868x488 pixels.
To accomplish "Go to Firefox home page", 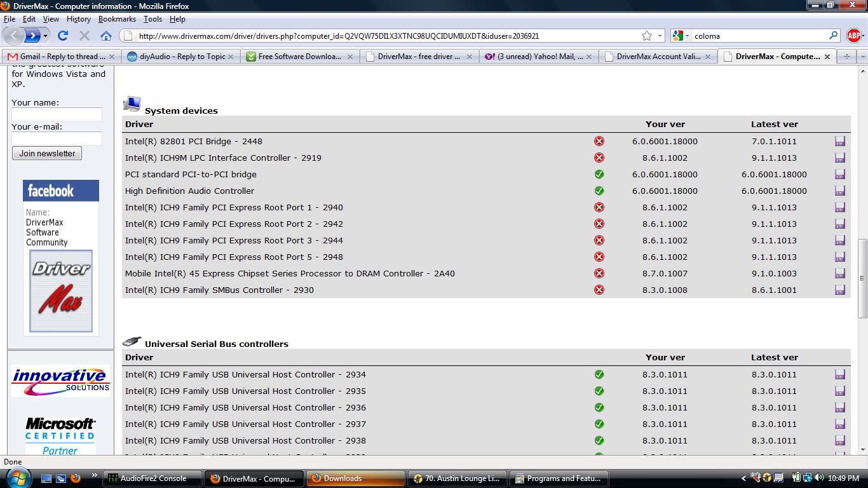I will [x=106, y=36].
